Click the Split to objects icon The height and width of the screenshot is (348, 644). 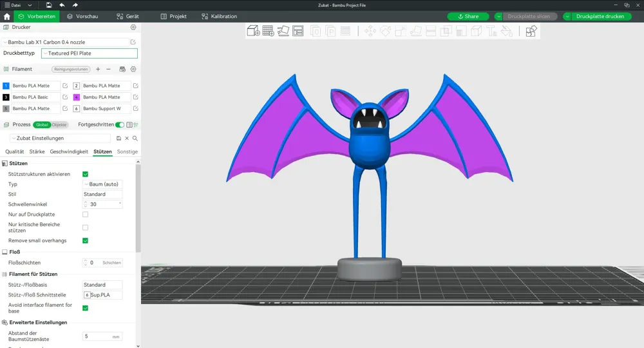pyautogui.click(x=316, y=31)
